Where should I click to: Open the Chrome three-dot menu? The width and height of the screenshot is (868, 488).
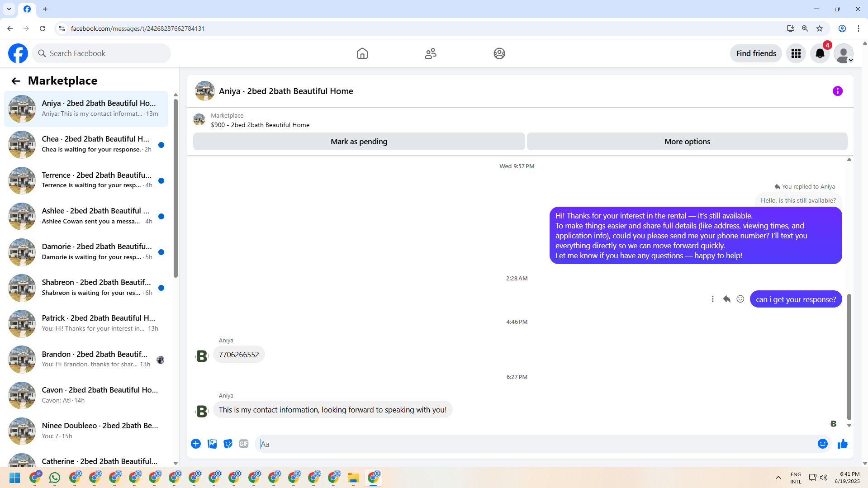[x=859, y=28]
